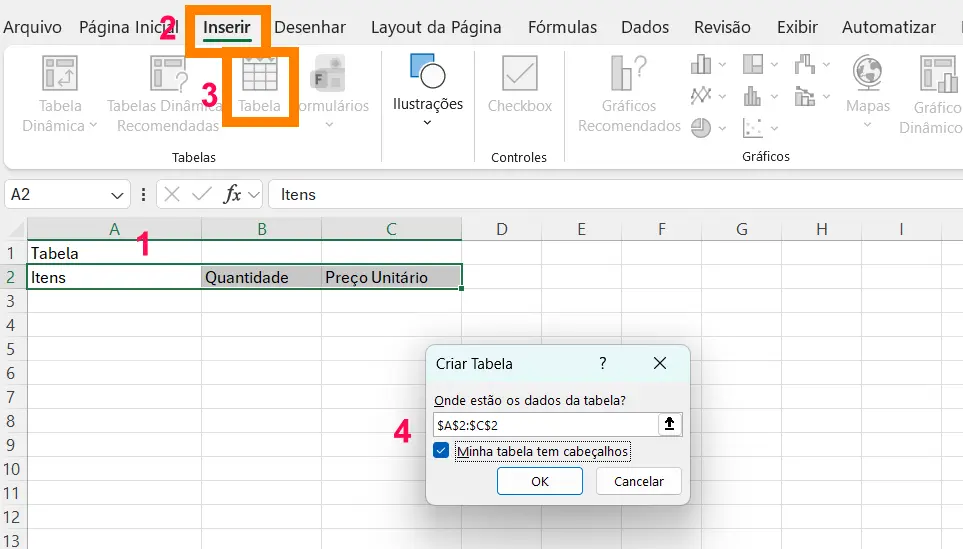Expand the pie chart dropdown arrow

coord(722,128)
